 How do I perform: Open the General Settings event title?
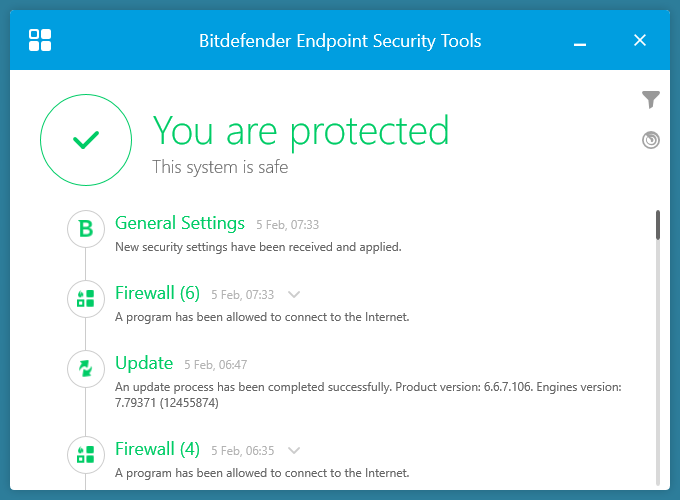pos(180,223)
